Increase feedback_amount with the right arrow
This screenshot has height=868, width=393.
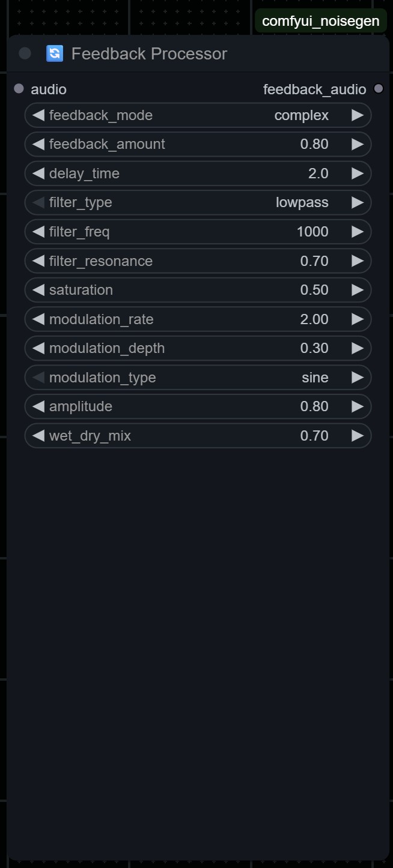click(x=358, y=144)
